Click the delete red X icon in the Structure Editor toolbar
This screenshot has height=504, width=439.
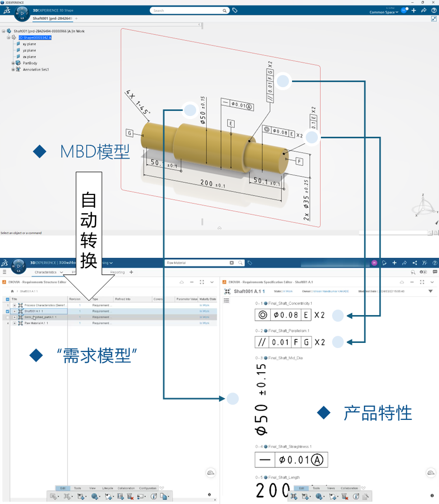(130, 496)
